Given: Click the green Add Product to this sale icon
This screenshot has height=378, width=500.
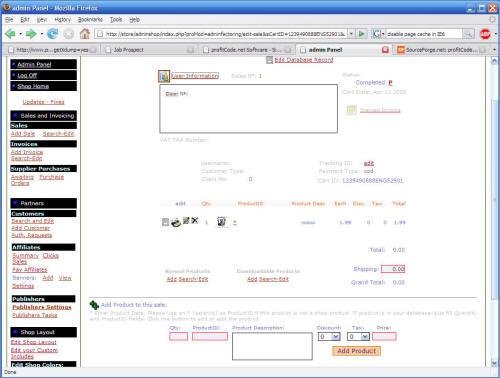Looking at the screenshot, I should (94, 305).
